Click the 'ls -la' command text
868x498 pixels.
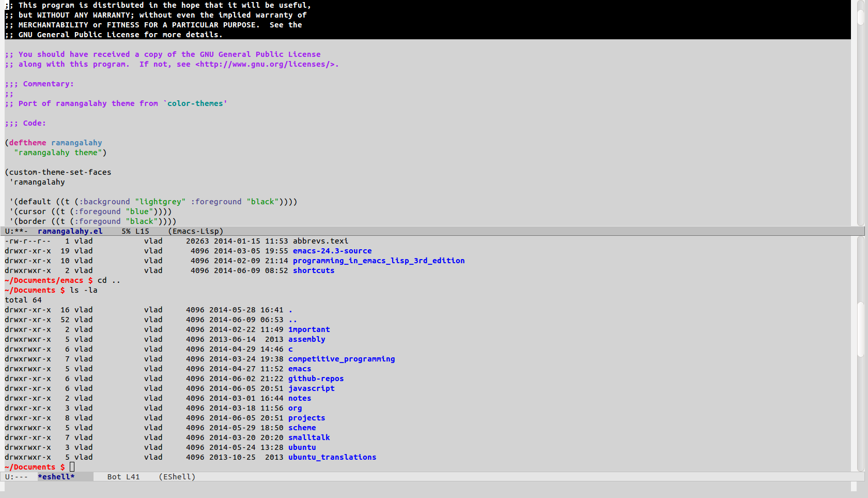(84, 290)
